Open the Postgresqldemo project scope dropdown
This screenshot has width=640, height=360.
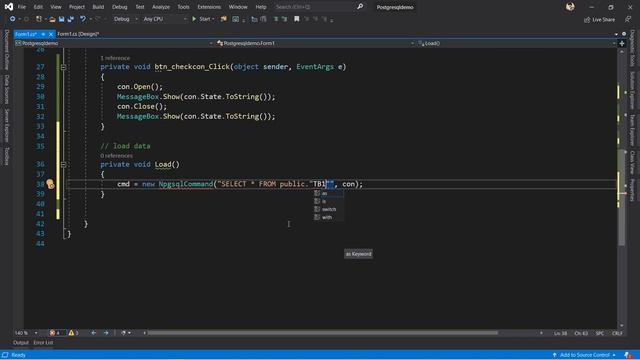coord(114,43)
